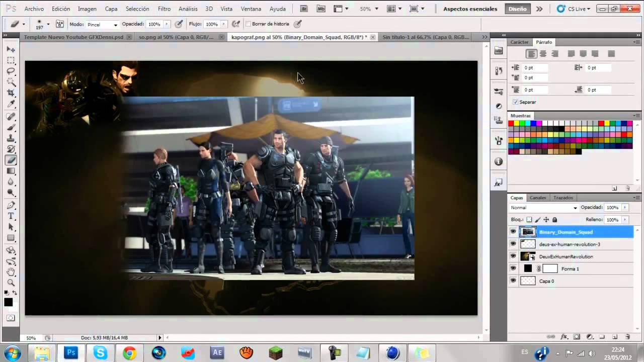Viewport: 644px width, 362px height.
Task: Open After Effects from the taskbar
Action: [217, 353]
